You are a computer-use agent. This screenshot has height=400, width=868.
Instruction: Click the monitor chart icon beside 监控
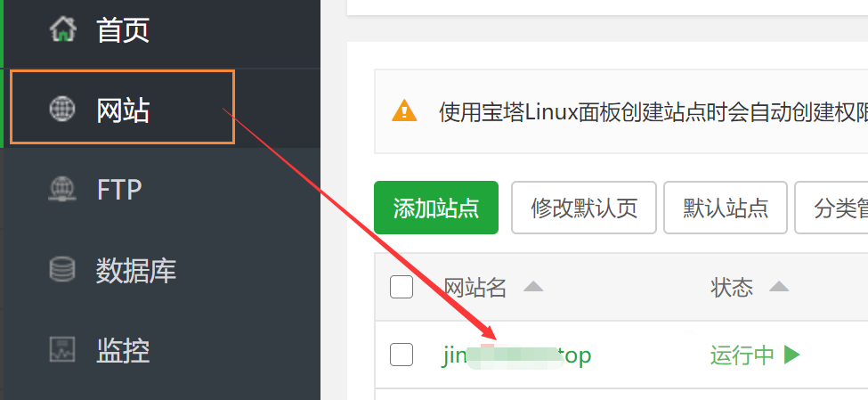[62, 349]
